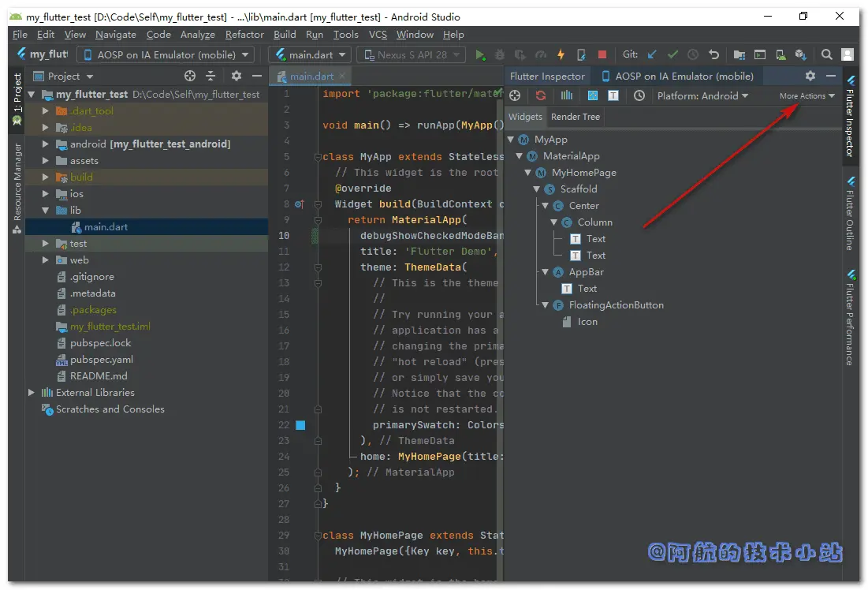Switch to the Render Tree tab

tap(576, 117)
